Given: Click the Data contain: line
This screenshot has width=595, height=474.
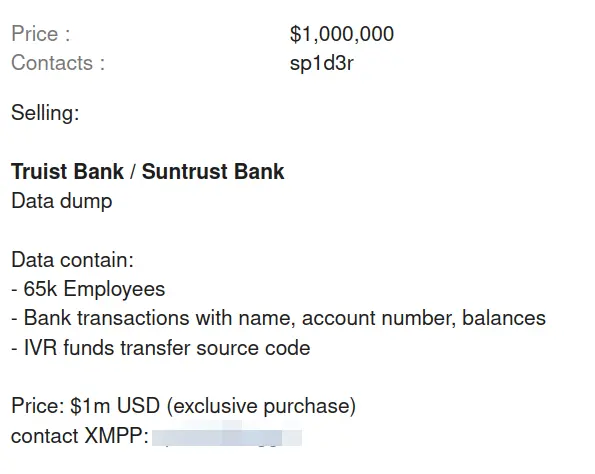Looking at the screenshot, I should pyautogui.click(x=72, y=260).
